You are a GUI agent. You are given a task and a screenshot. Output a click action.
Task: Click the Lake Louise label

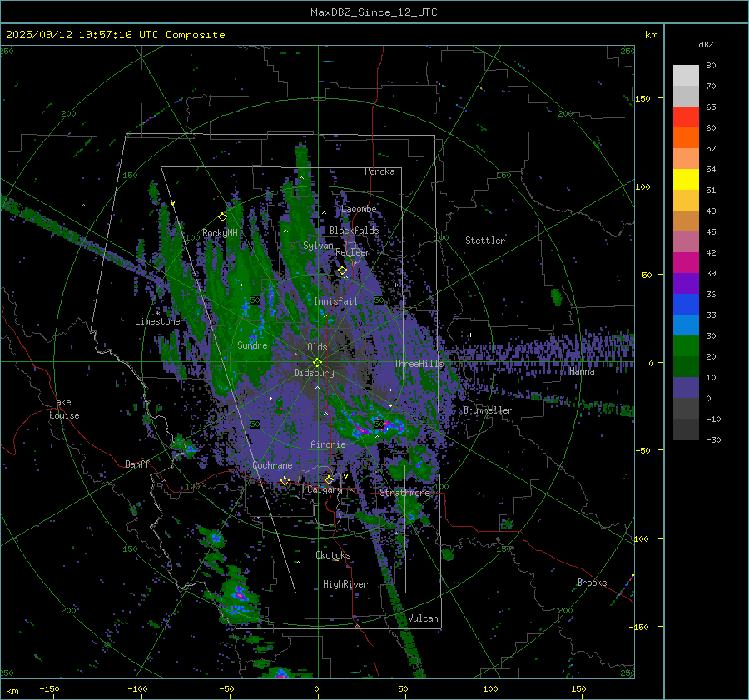pos(64,409)
